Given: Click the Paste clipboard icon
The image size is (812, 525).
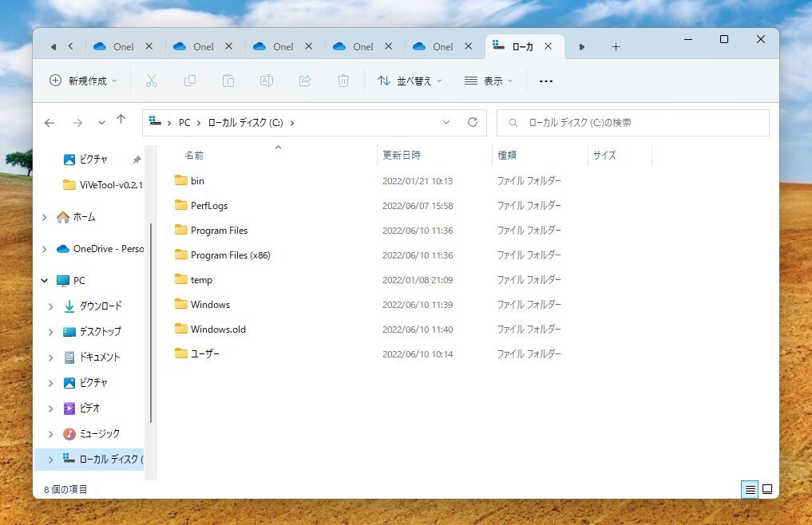Looking at the screenshot, I should pos(228,81).
